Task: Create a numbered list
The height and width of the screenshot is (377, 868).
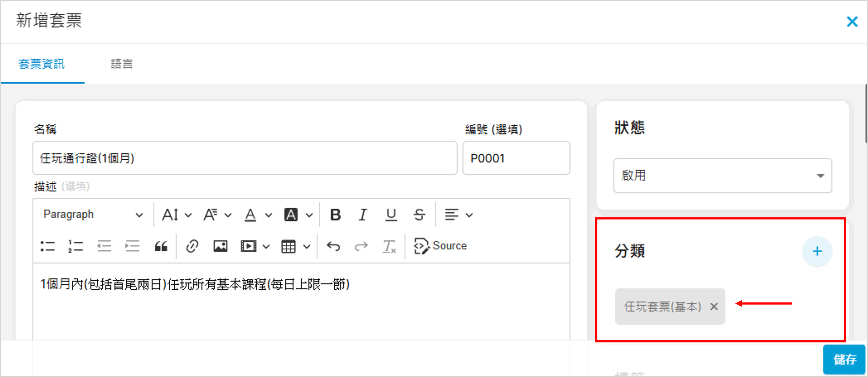Action: click(x=75, y=246)
